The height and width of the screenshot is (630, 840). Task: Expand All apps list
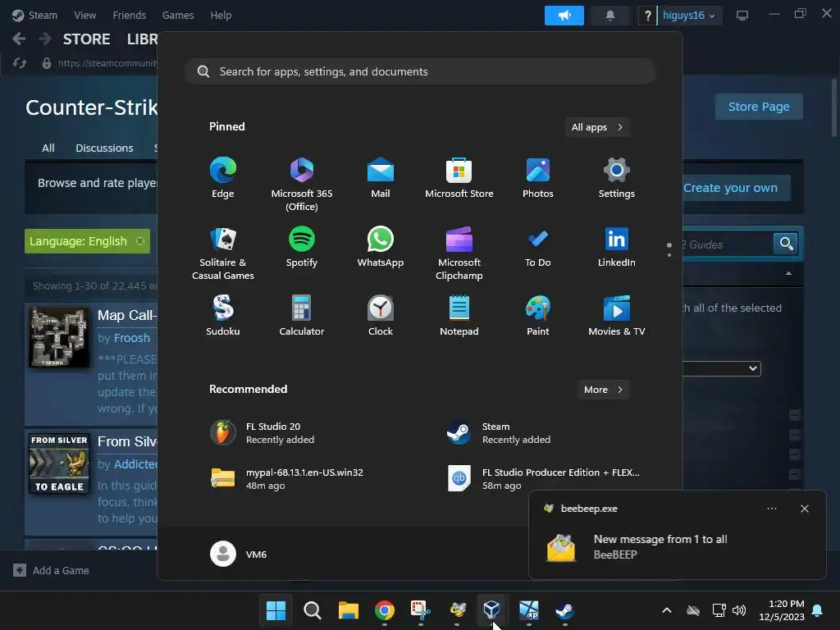[x=597, y=127]
